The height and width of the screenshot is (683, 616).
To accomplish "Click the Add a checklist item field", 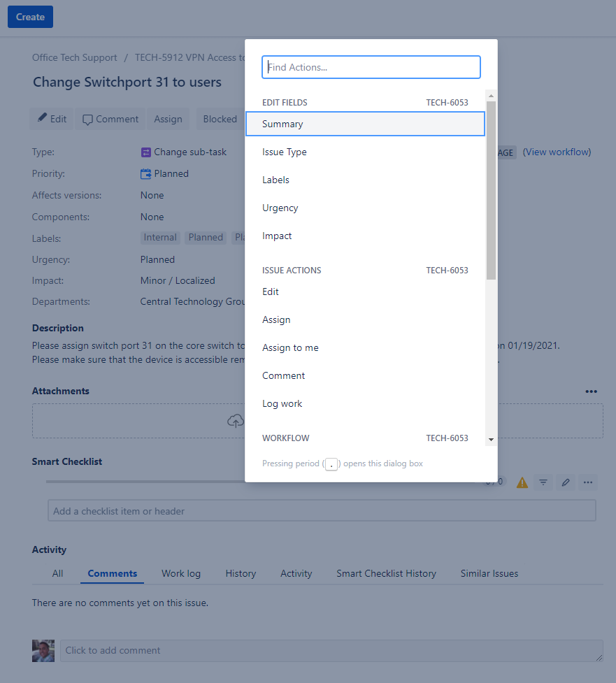I will [322, 511].
